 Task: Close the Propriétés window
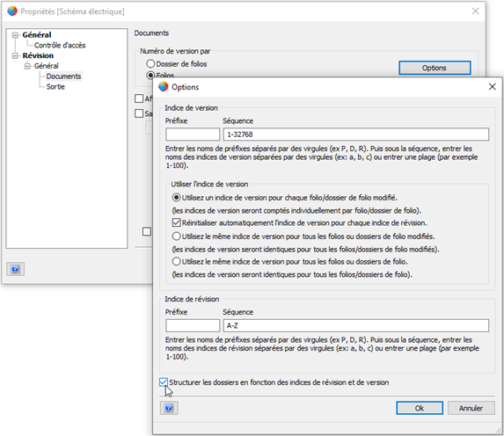pyautogui.click(x=475, y=11)
